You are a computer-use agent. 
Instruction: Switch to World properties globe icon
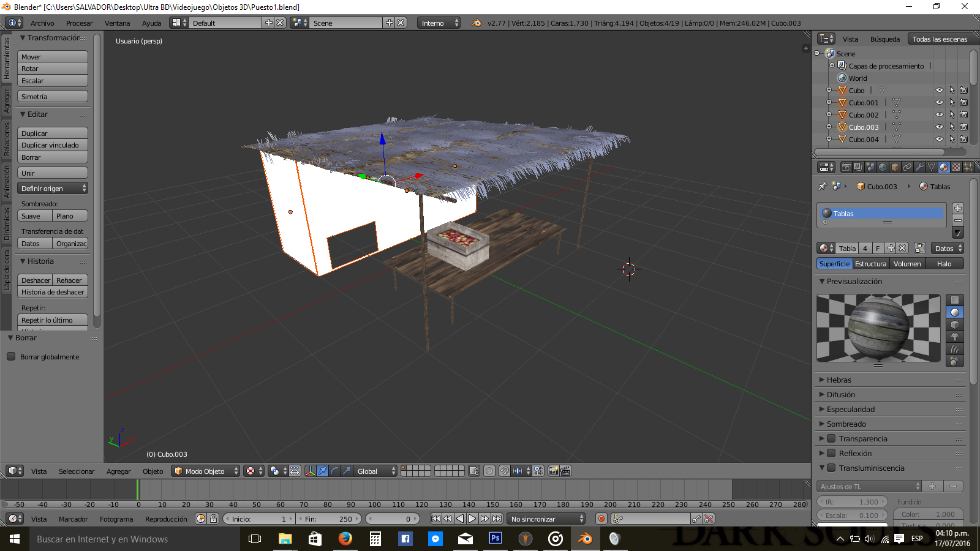[883, 167]
